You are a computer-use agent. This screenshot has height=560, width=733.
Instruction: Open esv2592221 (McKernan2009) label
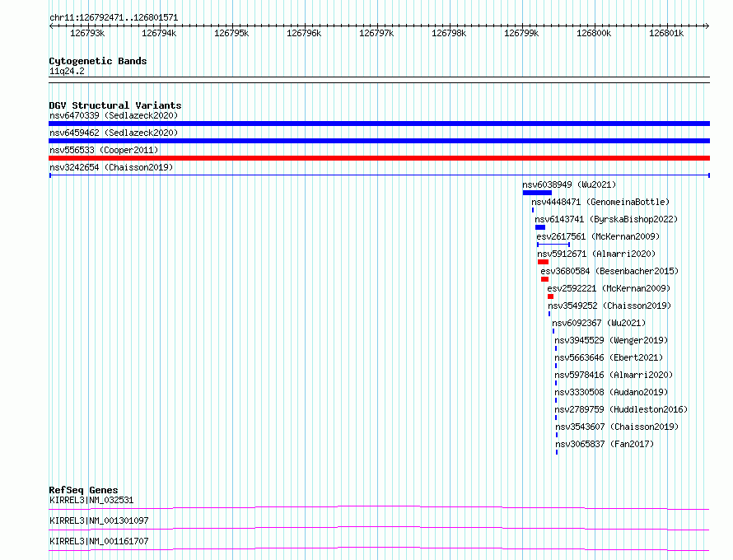coord(609,288)
